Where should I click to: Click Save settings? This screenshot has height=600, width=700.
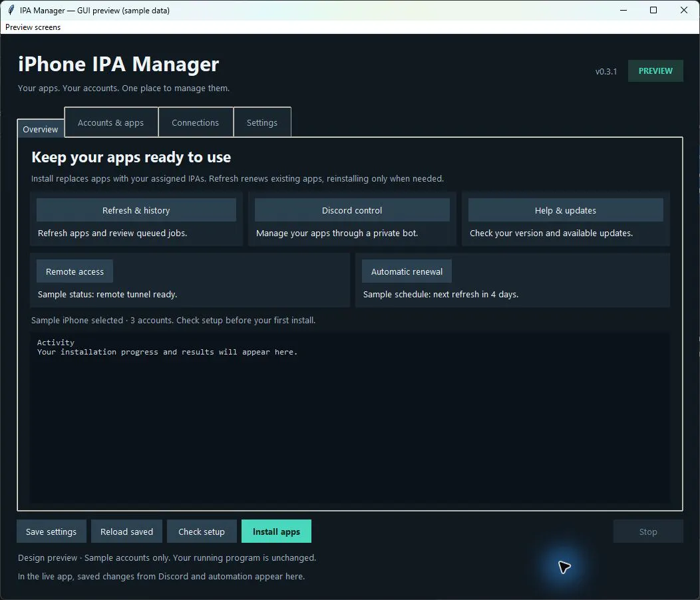(x=51, y=531)
